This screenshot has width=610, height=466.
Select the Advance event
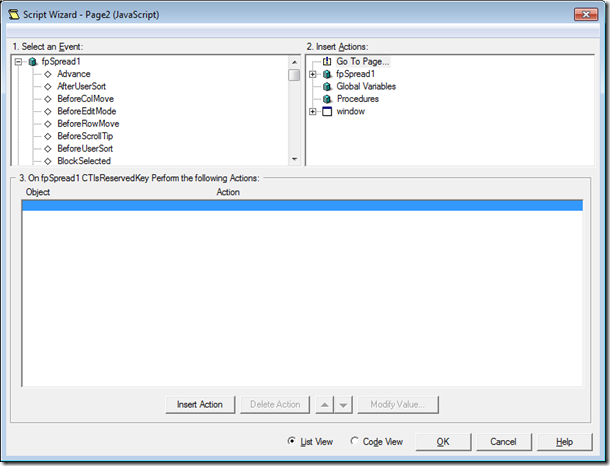[x=74, y=74]
